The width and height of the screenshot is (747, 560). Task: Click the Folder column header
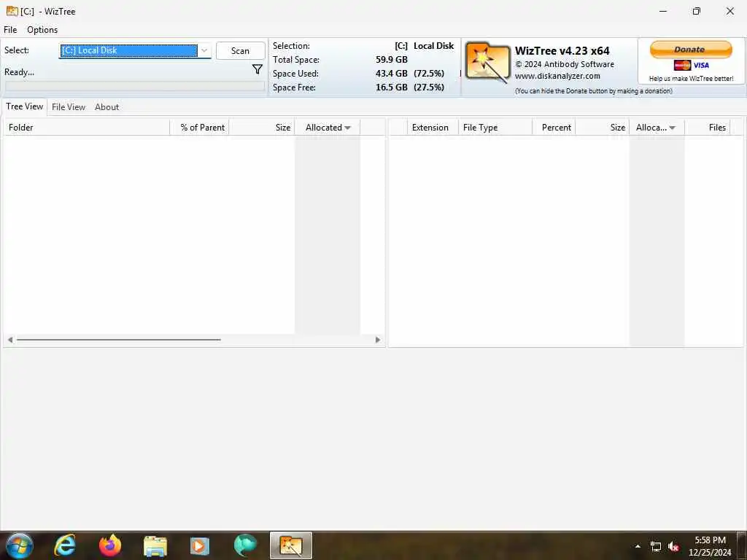(87, 127)
